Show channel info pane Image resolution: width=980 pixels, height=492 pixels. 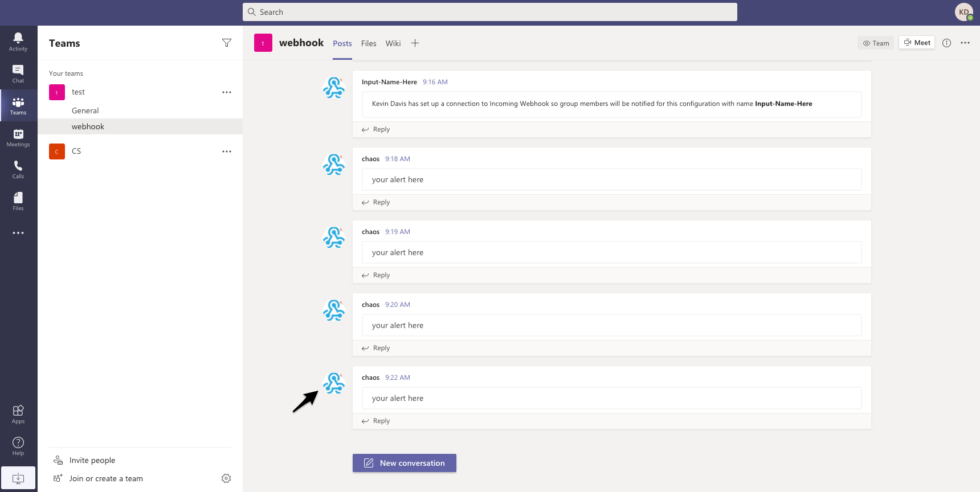[x=946, y=43]
